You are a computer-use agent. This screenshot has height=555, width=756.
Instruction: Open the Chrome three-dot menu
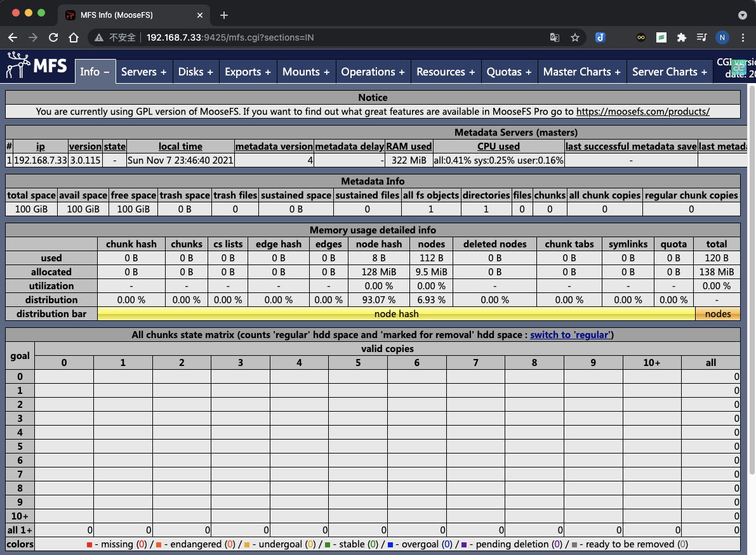pos(743,37)
